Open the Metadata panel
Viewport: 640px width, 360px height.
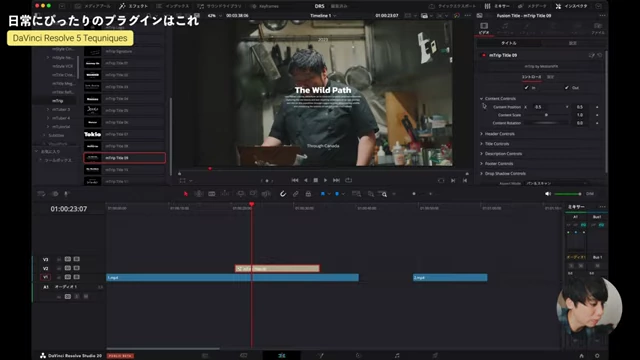click(x=532, y=6)
